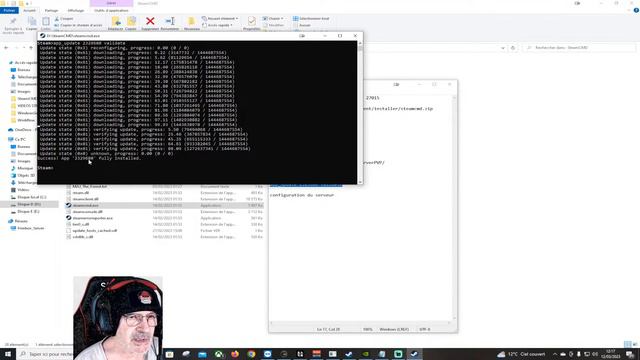Select the Gérer contextual tab
The height and width of the screenshot is (360, 640).
tap(111, 3)
